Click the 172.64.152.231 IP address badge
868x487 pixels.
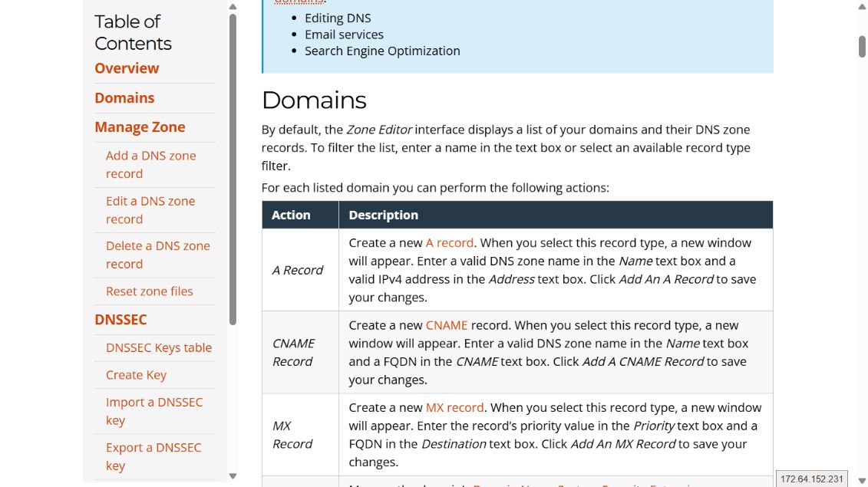(811, 479)
